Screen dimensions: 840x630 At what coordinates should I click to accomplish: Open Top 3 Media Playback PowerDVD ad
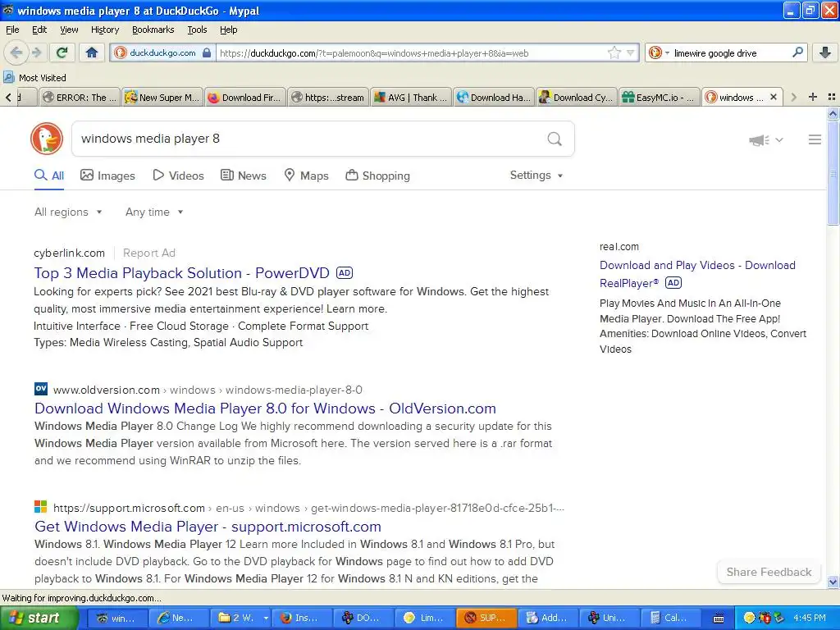[181, 273]
